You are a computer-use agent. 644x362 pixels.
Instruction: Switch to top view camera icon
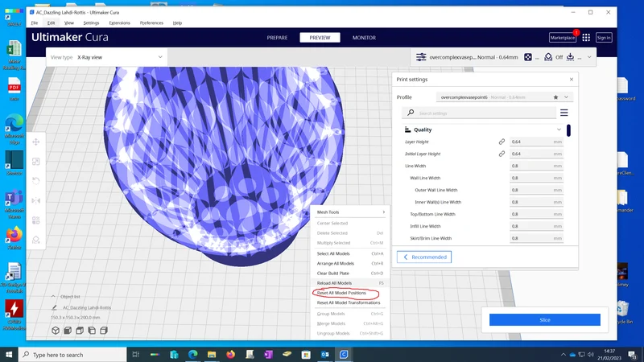tap(80, 331)
